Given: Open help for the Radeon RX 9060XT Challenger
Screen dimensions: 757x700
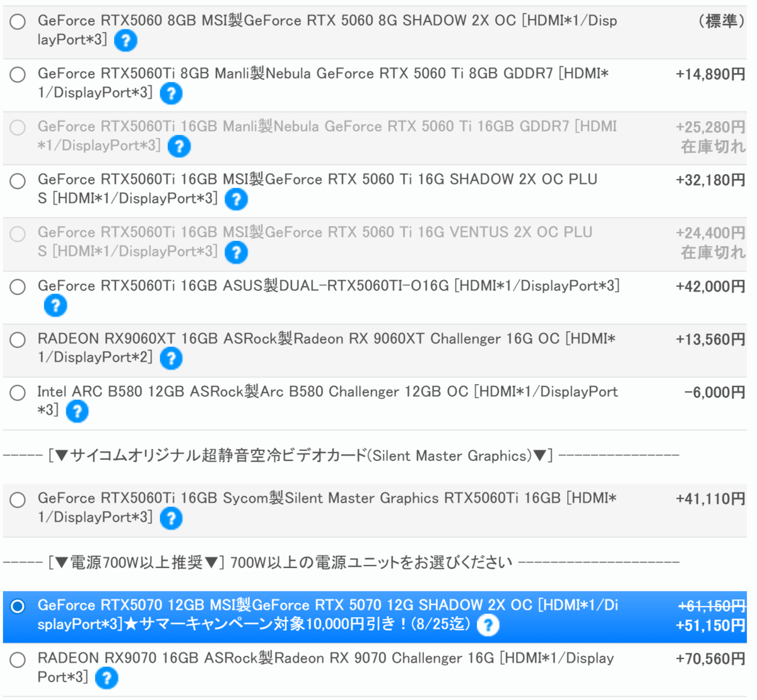Looking at the screenshot, I should click(171, 358).
